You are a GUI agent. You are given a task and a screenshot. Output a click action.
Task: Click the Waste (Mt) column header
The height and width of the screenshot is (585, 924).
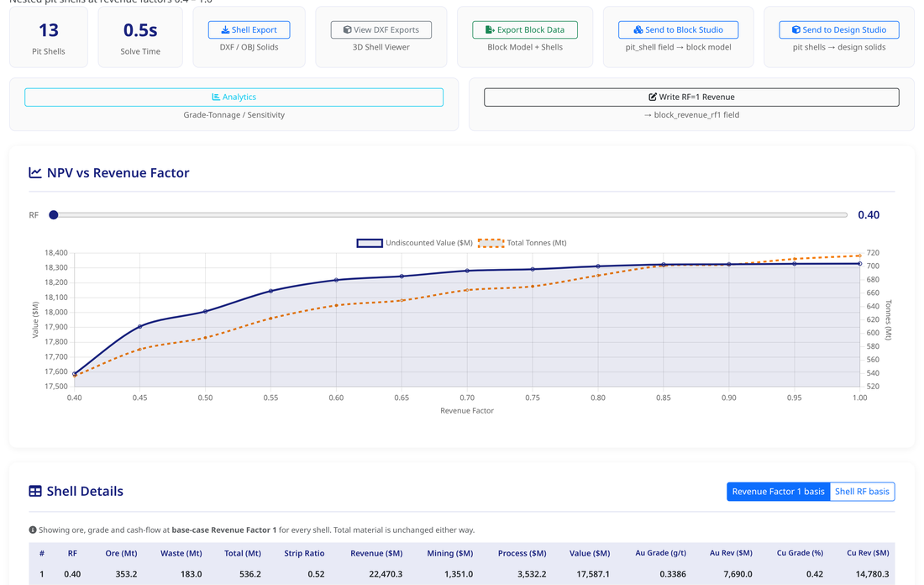[x=181, y=553]
